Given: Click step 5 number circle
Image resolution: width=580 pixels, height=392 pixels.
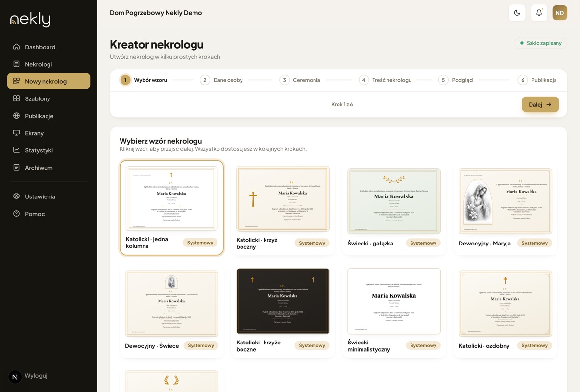Looking at the screenshot, I should pos(443,80).
